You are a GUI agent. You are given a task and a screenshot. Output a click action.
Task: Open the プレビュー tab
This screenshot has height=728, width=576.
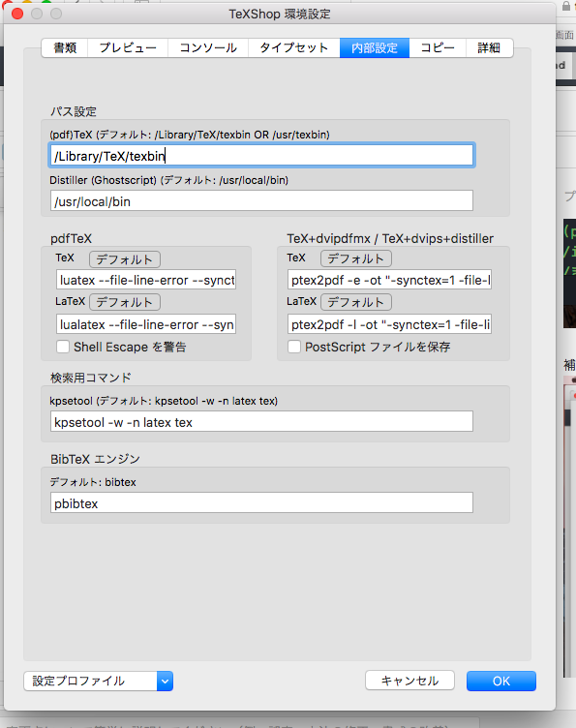[128, 47]
